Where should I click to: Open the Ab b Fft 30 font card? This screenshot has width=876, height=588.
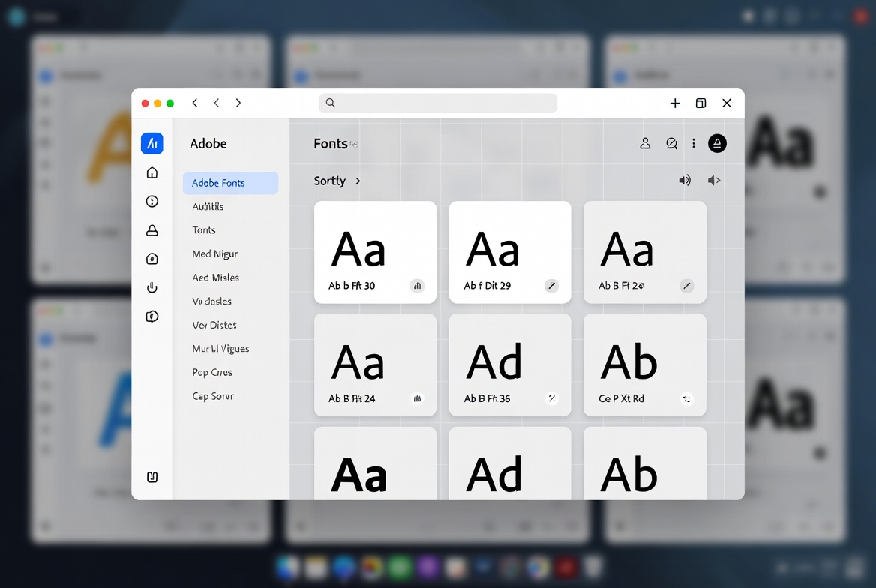375,252
